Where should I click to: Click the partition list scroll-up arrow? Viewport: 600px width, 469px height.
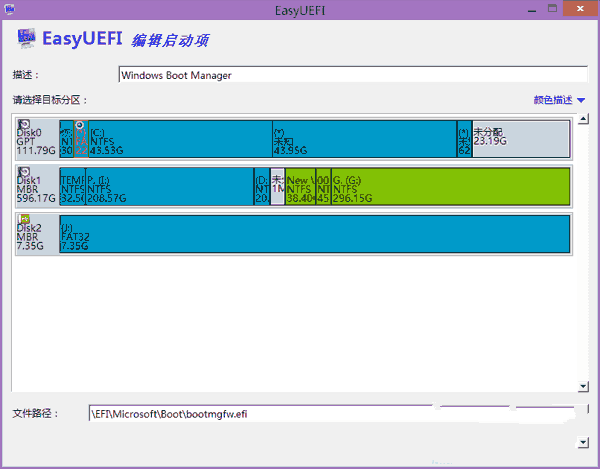(x=583, y=119)
